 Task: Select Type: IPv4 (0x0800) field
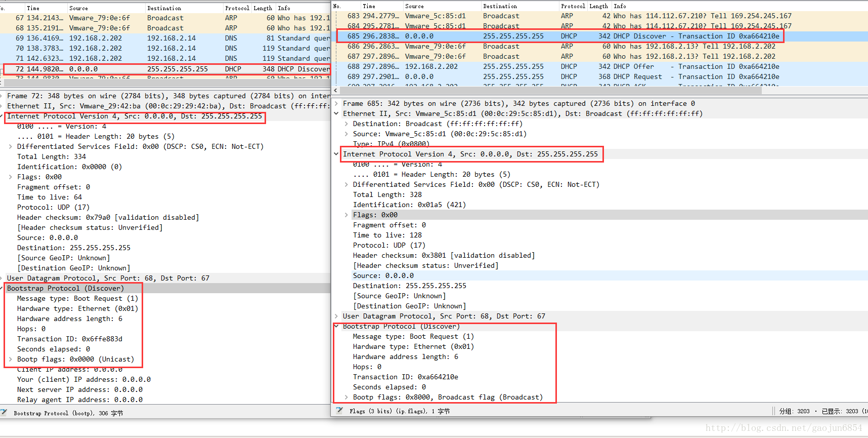pyautogui.click(x=392, y=144)
